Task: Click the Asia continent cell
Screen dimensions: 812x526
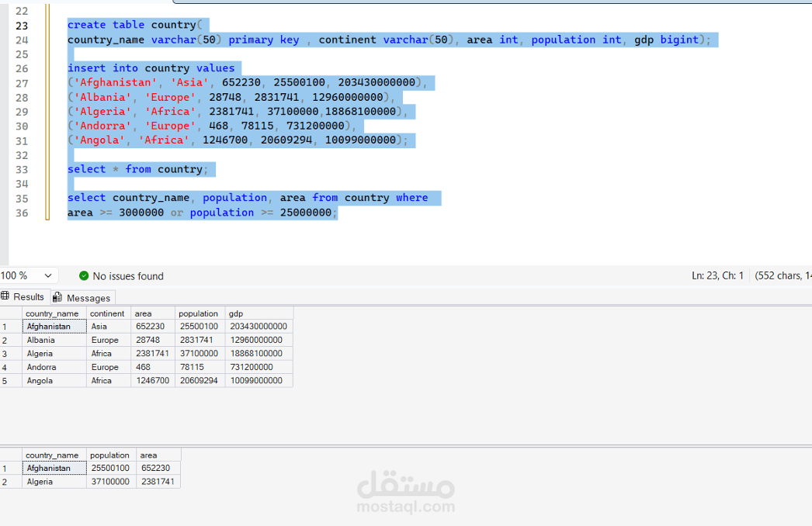Action: point(108,327)
